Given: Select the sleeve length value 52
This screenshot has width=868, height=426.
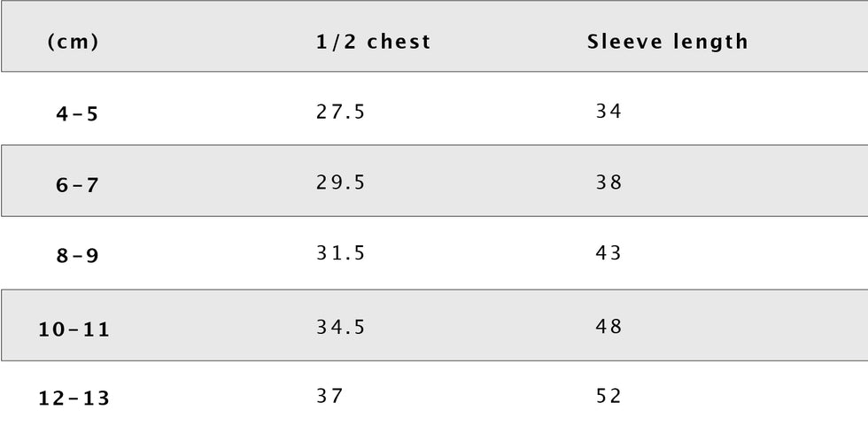Looking at the screenshot, I should (609, 396).
